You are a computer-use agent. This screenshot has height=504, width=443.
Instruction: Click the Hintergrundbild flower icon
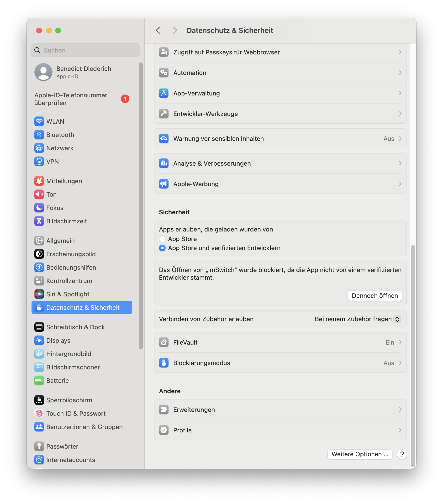(39, 354)
